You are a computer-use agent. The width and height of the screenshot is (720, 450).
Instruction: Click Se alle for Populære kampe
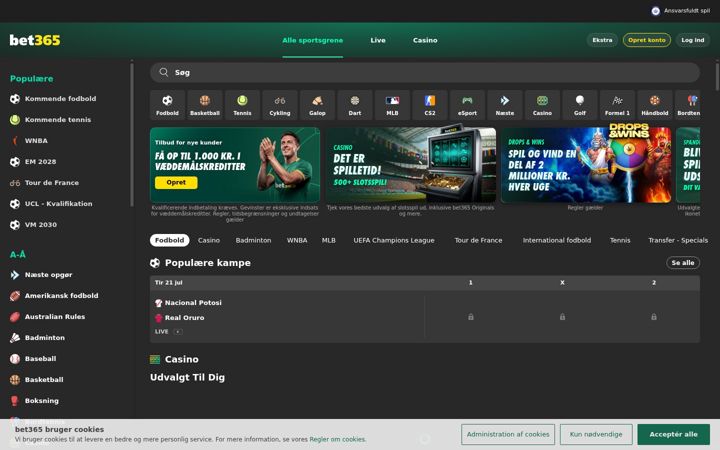(x=683, y=263)
